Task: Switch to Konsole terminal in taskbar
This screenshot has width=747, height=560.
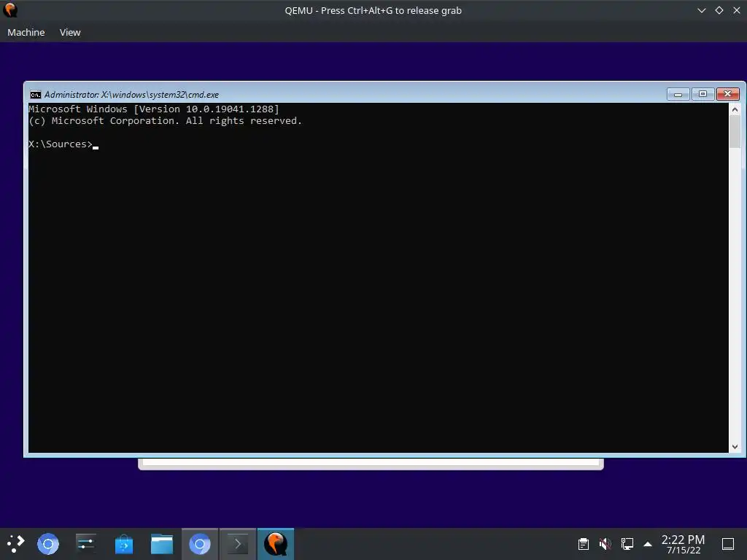Action: (238, 544)
